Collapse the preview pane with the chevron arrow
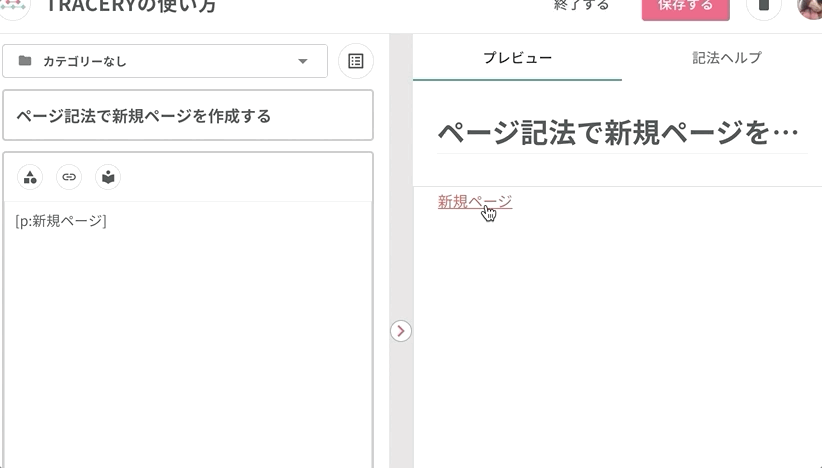 [401, 331]
